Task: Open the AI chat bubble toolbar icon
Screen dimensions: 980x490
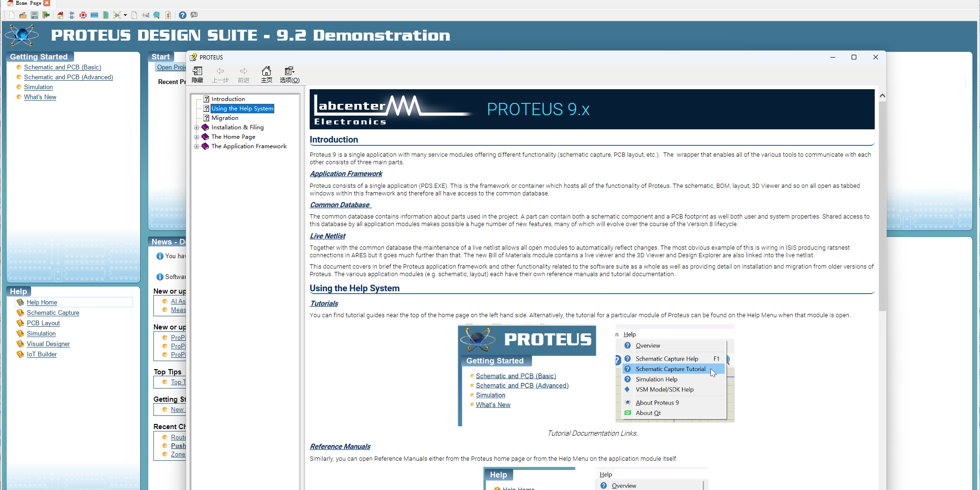Action: [x=194, y=15]
